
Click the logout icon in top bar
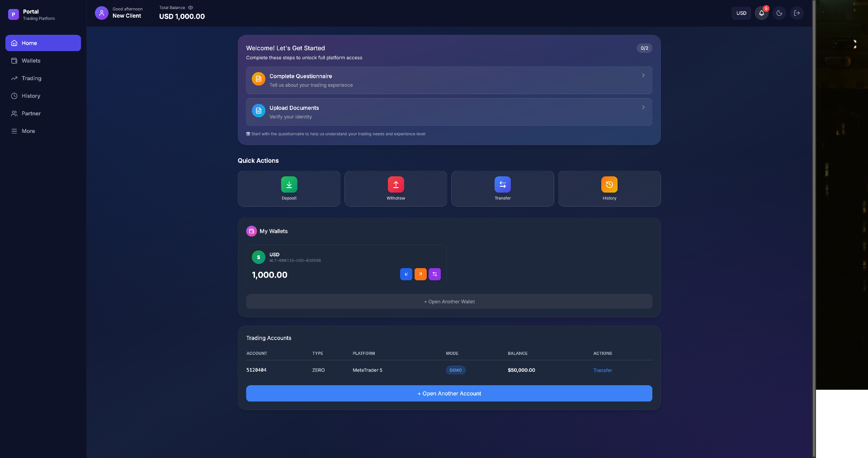point(797,13)
